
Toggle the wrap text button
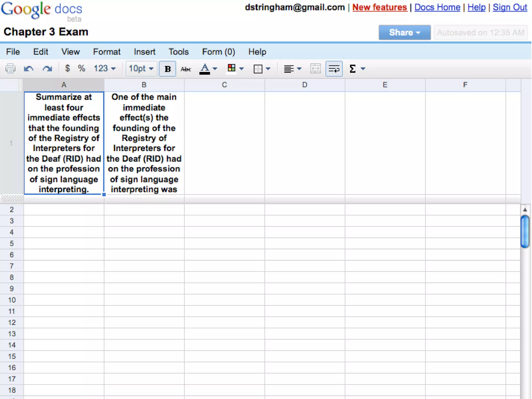point(334,69)
